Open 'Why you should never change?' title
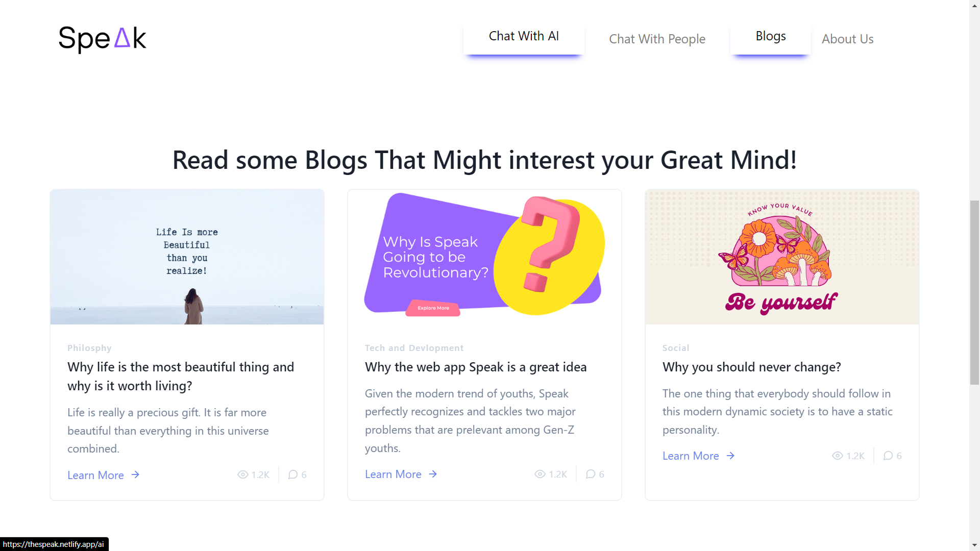This screenshot has height=551, width=980. [751, 367]
